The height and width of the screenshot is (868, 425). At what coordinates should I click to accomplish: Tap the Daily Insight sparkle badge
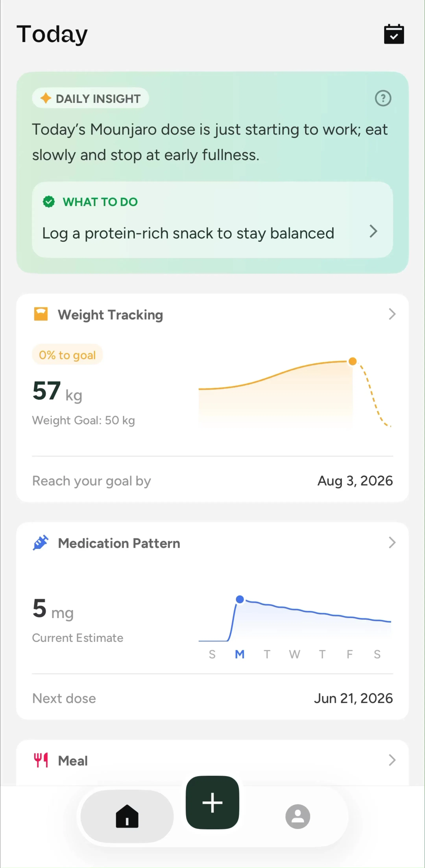pyautogui.click(x=90, y=98)
